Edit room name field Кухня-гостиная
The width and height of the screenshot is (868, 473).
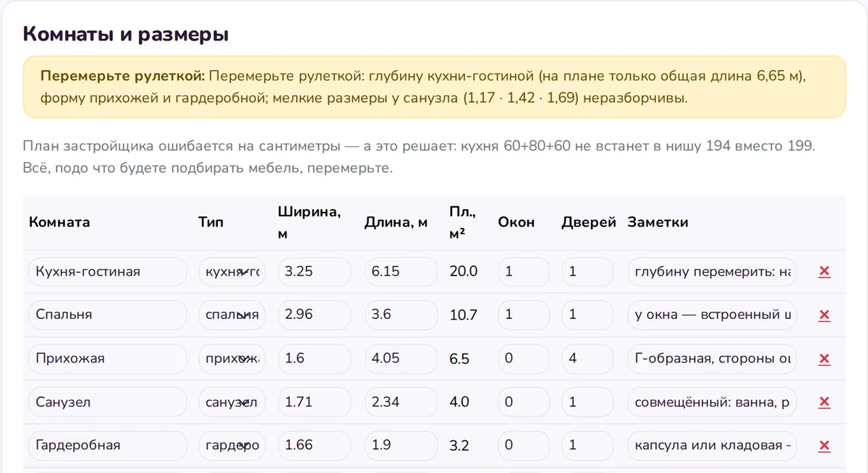pyautogui.click(x=107, y=272)
